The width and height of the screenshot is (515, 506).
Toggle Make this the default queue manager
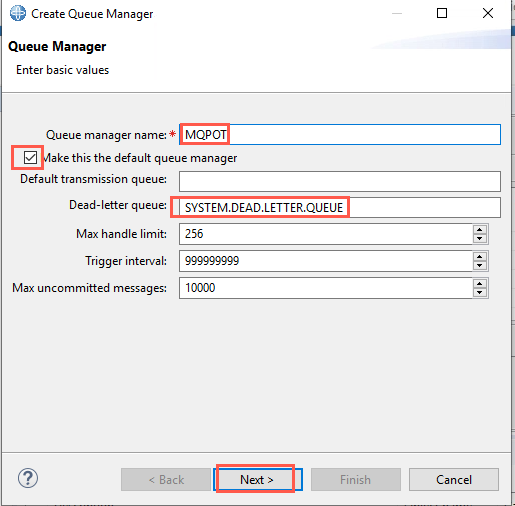point(30,157)
